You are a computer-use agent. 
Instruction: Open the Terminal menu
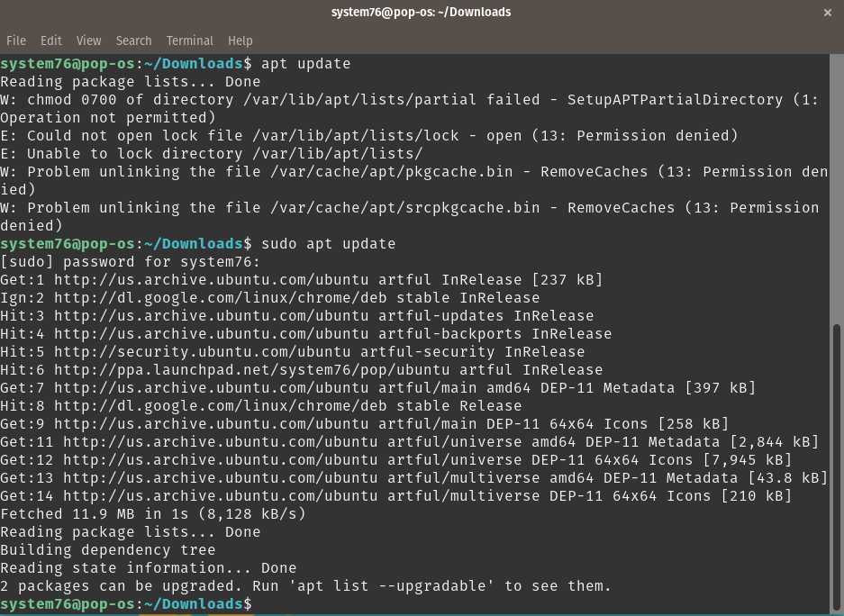[x=189, y=41]
